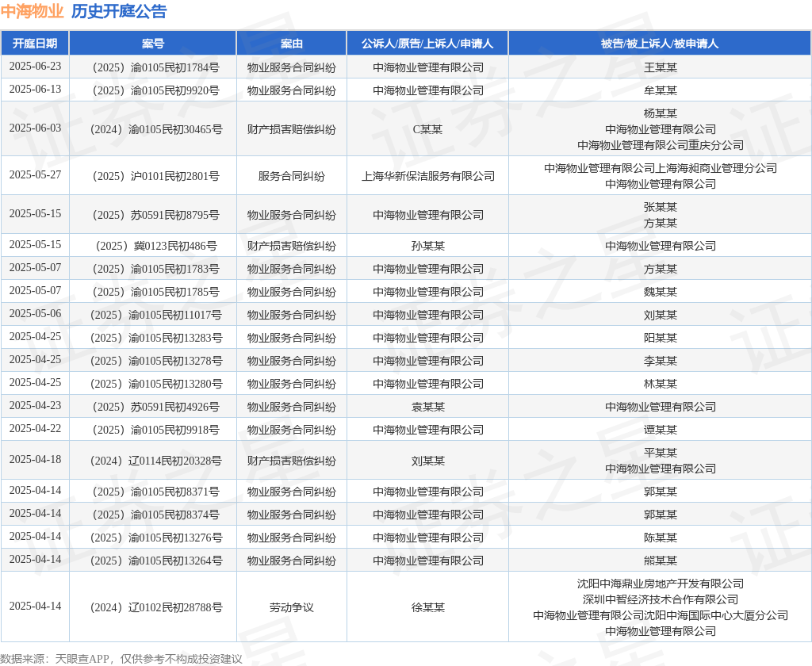
Task: Click the 服务合同纠纷 case cause
Action: [292, 175]
